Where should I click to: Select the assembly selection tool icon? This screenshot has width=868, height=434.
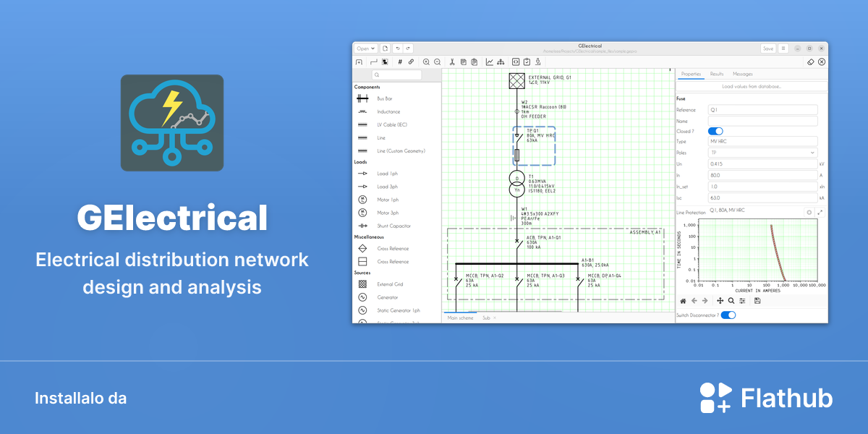click(385, 62)
